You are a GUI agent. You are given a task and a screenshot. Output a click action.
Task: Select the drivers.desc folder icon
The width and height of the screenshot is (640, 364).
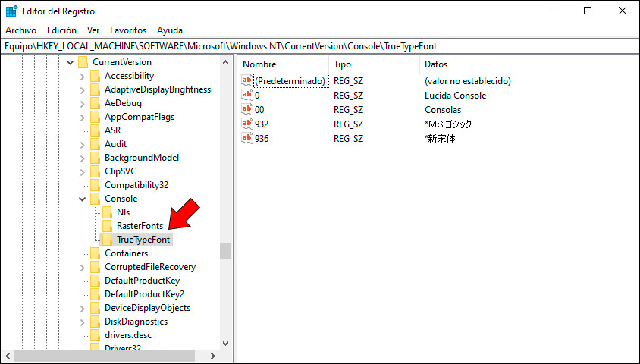pyautogui.click(x=95, y=335)
